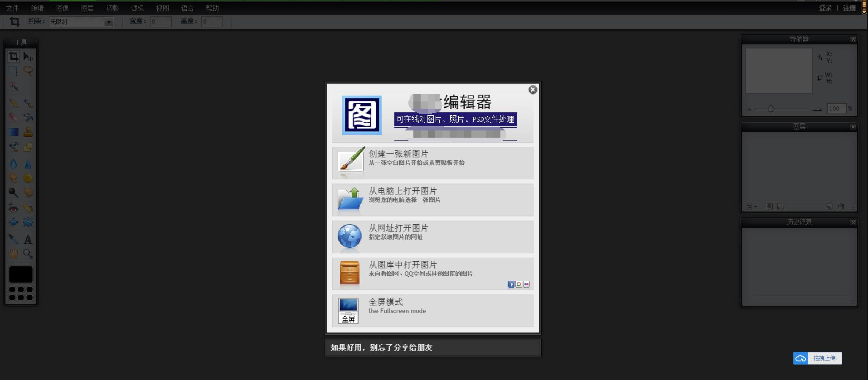
Task: Choose 从电脑上打开图片 option
Action: coord(432,200)
